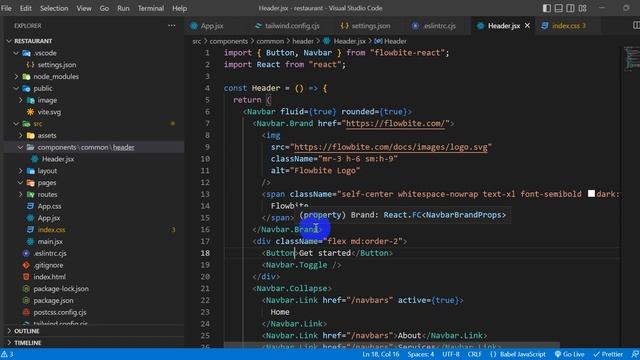The height and width of the screenshot is (360, 640).
Task: Open the Selection menu
Action: 54,8
